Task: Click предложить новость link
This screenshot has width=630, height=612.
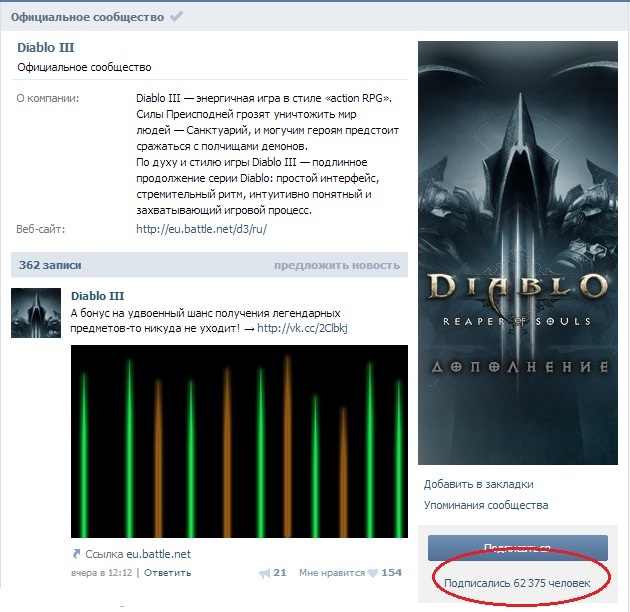Action: click(337, 265)
